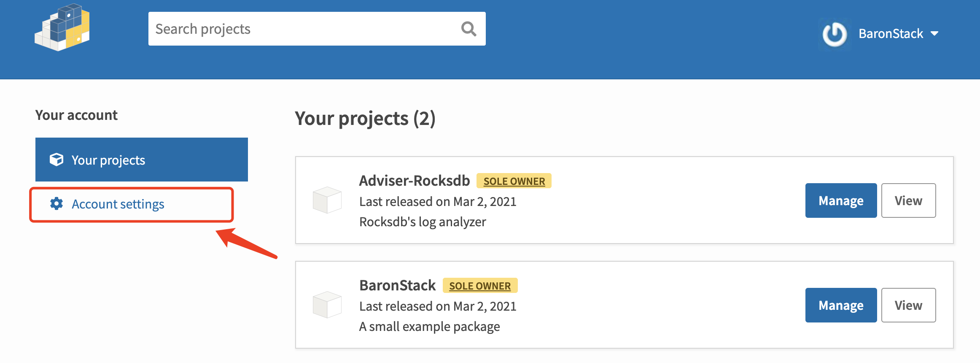
Task: Expand the BaronStack user dropdown arrow
Action: (934, 34)
